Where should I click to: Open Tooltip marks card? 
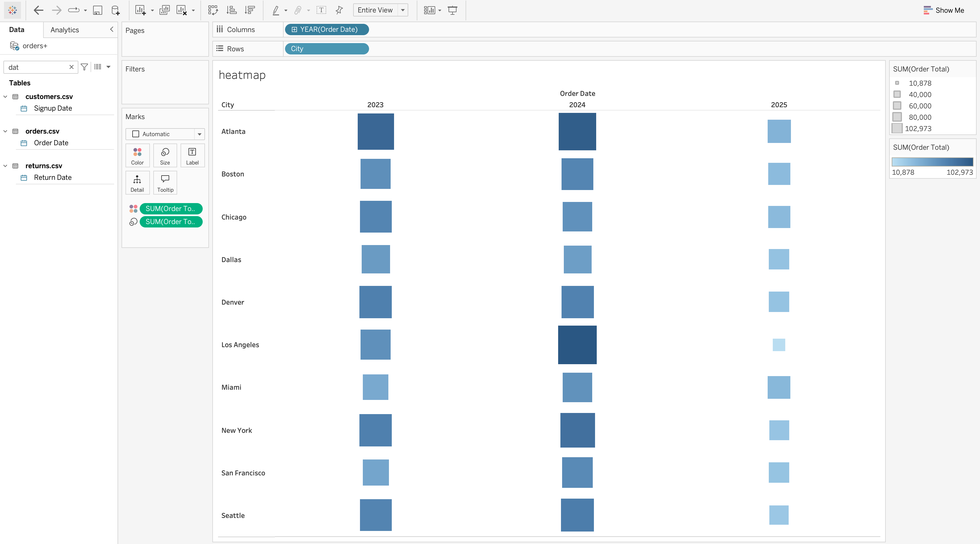[x=165, y=183]
